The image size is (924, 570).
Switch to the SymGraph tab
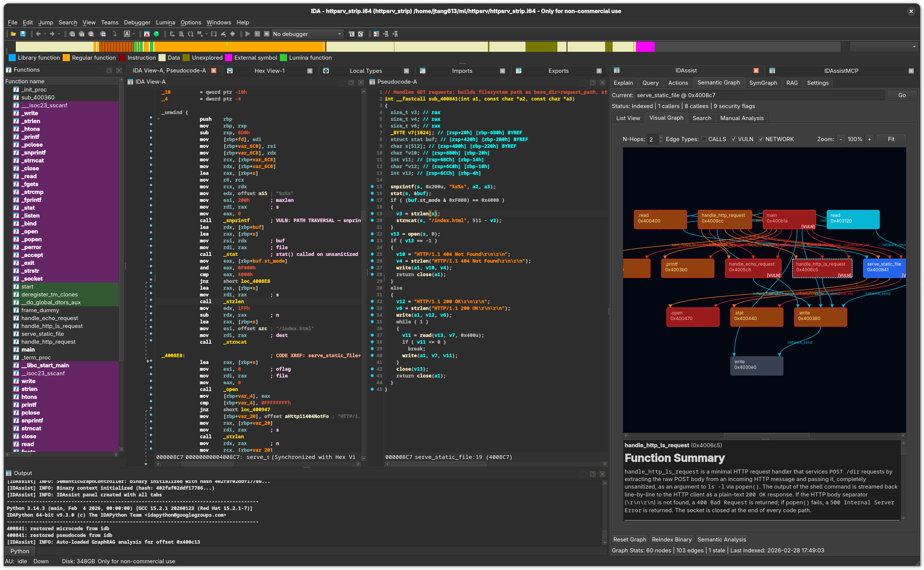click(x=763, y=83)
